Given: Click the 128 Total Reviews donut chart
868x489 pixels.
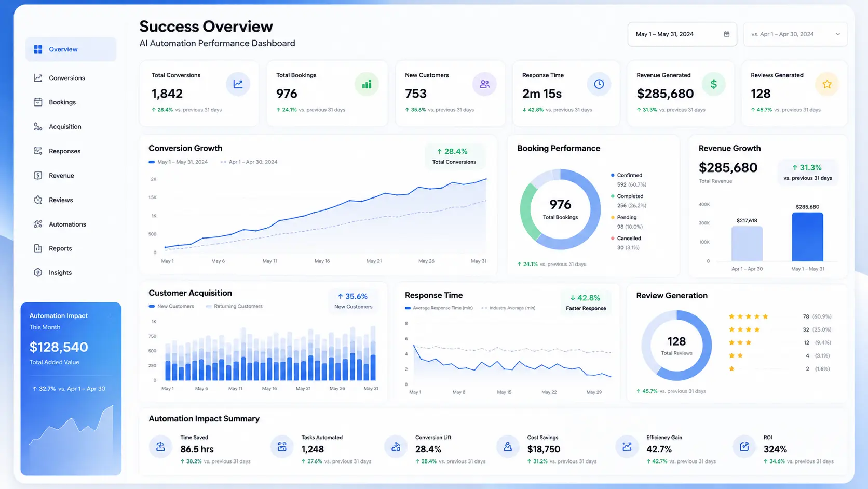Looking at the screenshot, I should 676,346.
